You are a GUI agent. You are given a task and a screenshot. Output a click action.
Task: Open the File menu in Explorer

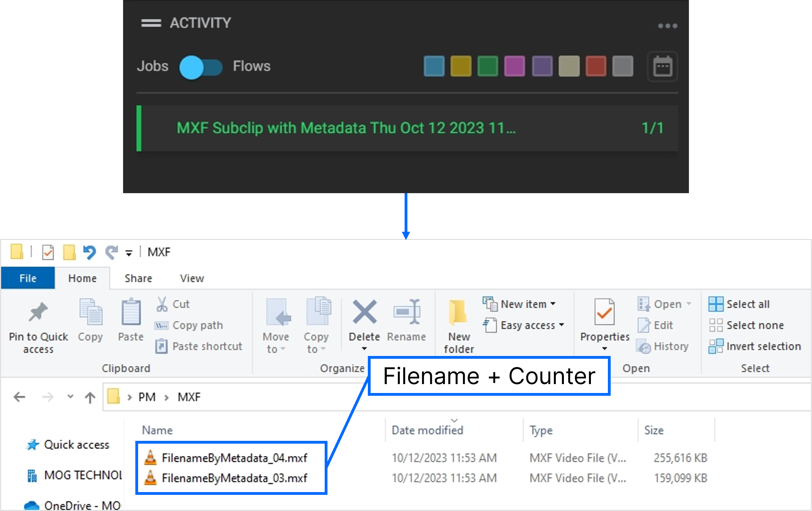point(28,278)
